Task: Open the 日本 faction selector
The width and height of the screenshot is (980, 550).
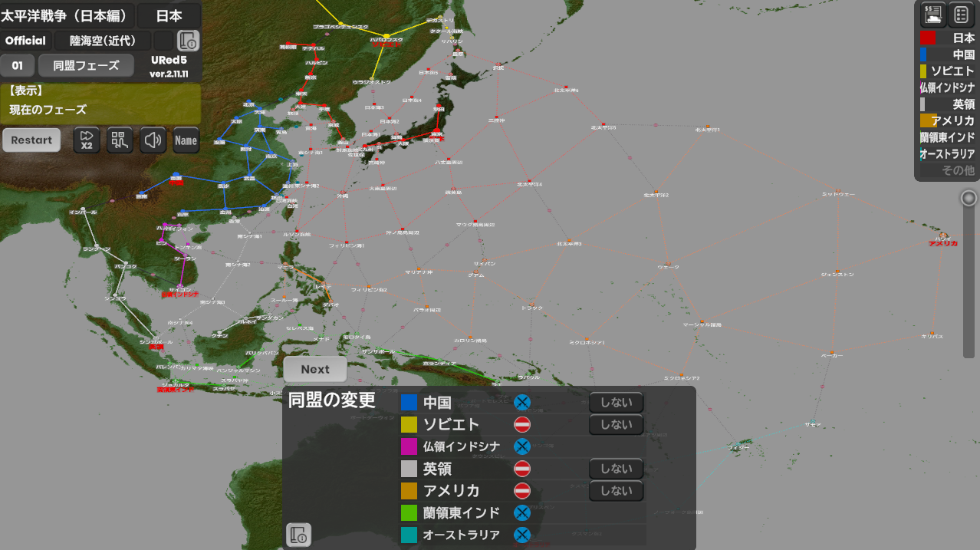Action: (169, 15)
